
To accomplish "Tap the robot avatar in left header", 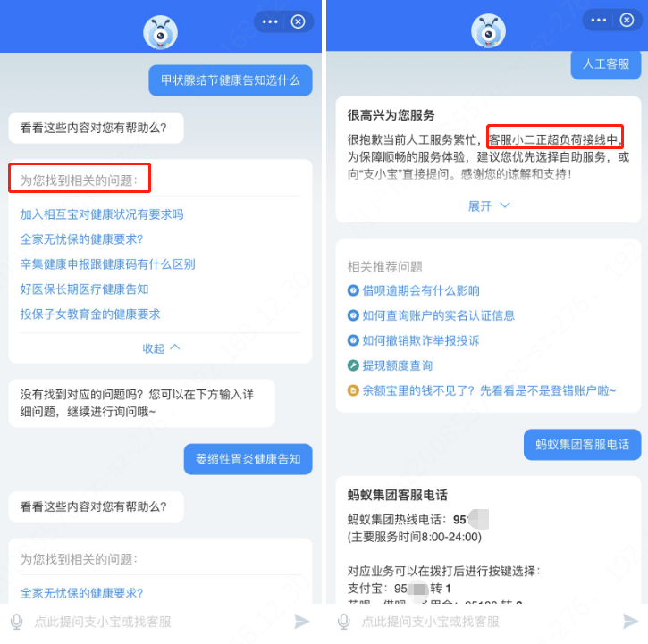I will (x=160, y=32).
